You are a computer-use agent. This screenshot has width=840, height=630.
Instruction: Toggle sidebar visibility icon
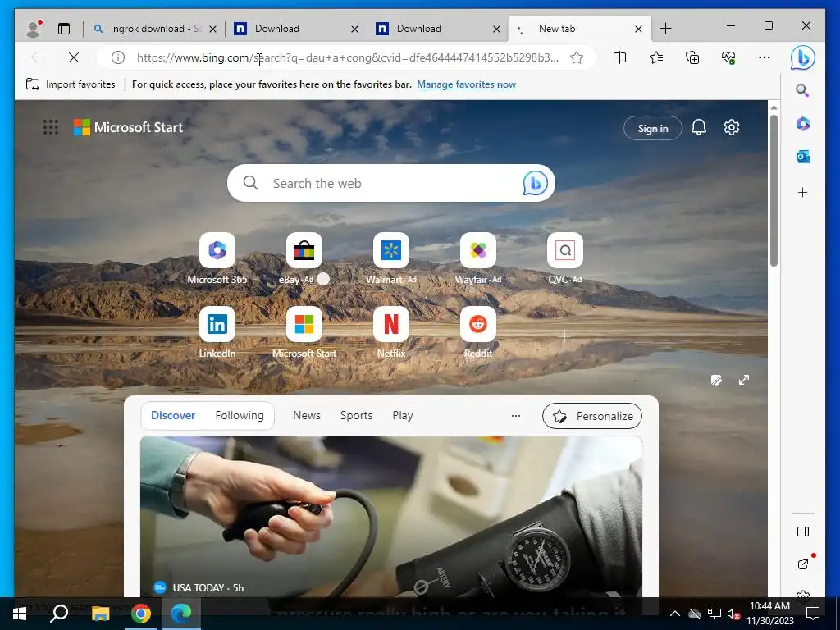[x=802, y=532]
